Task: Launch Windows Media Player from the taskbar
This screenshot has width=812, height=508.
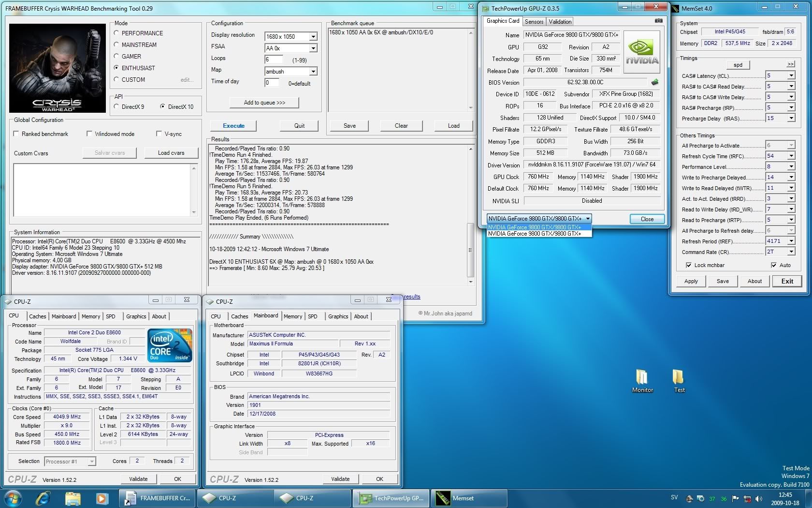Action: [102, 498]
